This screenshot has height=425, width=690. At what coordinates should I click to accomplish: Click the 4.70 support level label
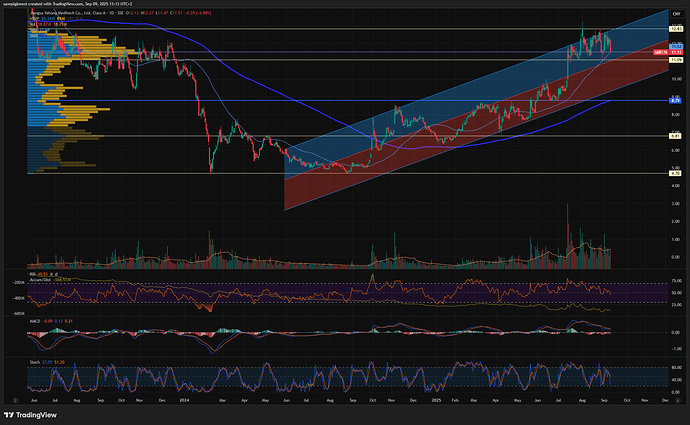[x=675, y=173]
